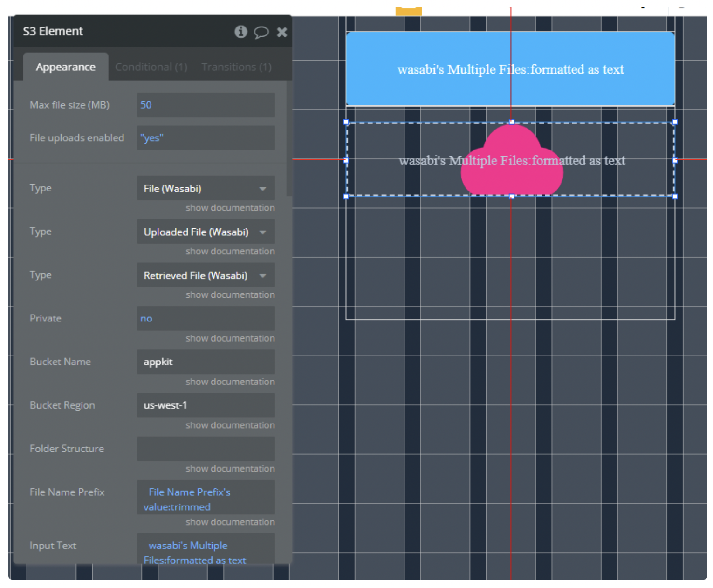Show documentation for the File Name Prefix field
Screen dimensions: 713x588
(x=230, y=522)
